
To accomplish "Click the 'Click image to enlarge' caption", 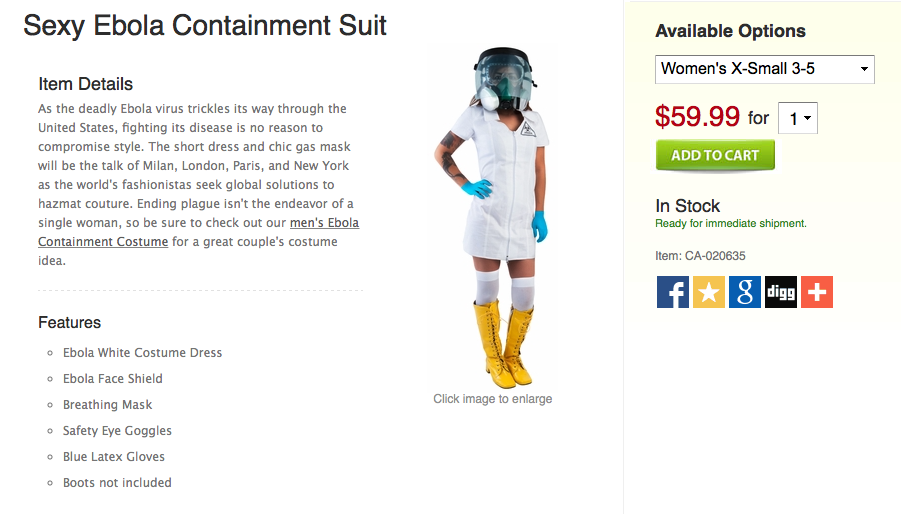I will (492, 399).
